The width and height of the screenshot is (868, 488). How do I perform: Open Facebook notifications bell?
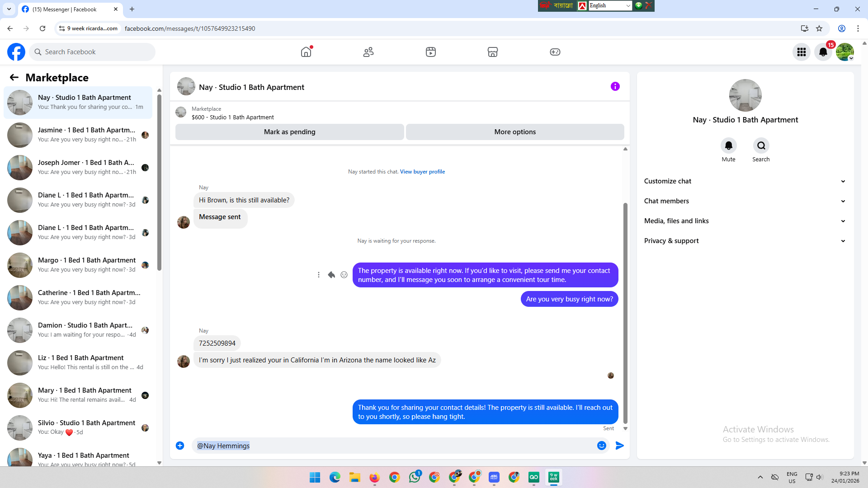pos(823,52)
